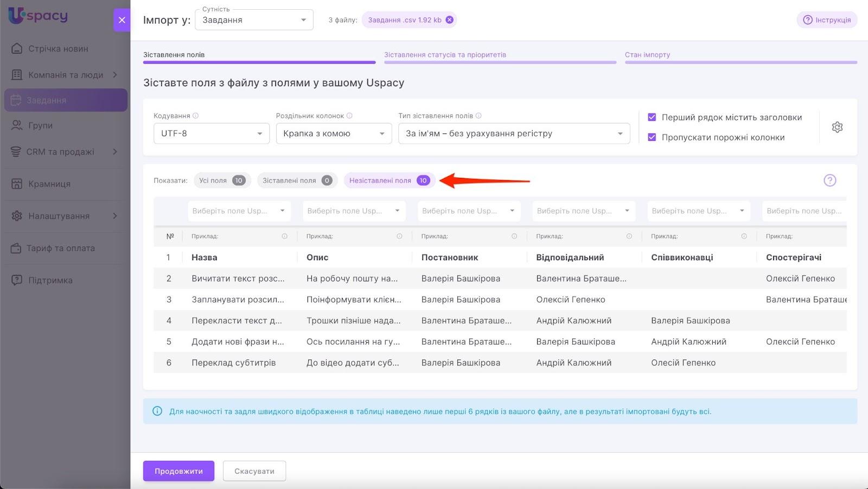The height and width of the screenshot is (489, 868).
Task: Click the Скасувати button
Action: click(x=254, y=471)
